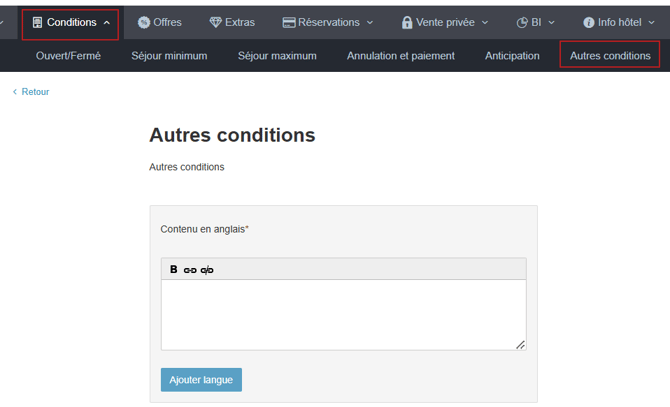The image size is (670, 407).
Task: Click the Conditions building icon
Action: click(x=38, y=23)
